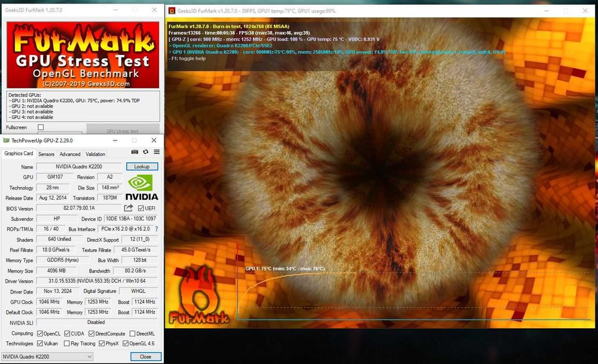Click the GDDR5 (Hynix) memory type value
598x364 pixels.
coord(63,261)
